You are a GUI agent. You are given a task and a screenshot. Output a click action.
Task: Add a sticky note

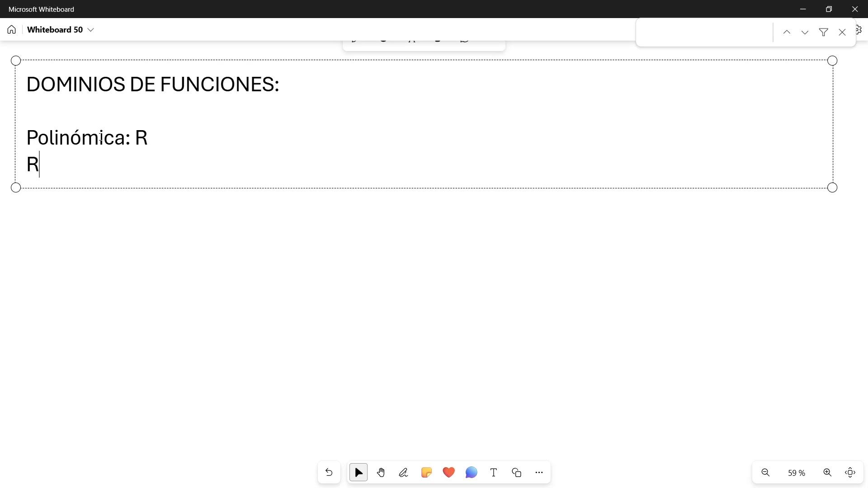426,473
